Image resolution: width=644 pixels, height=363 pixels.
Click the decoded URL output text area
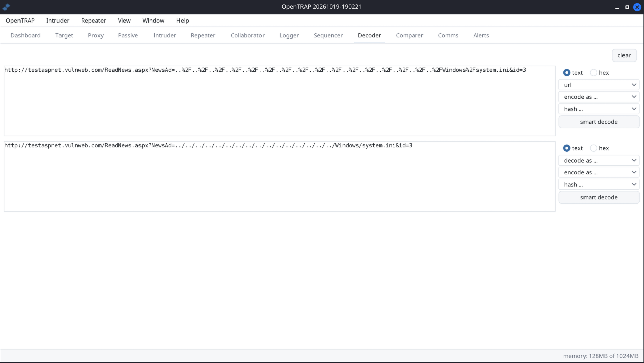[280, 176]
